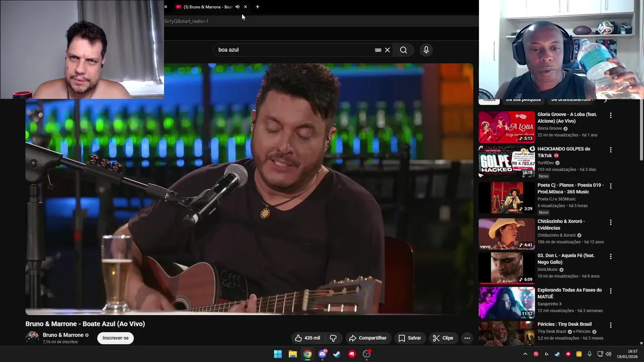Open options menu for Evidências video
644x362 pixels.
611,222
